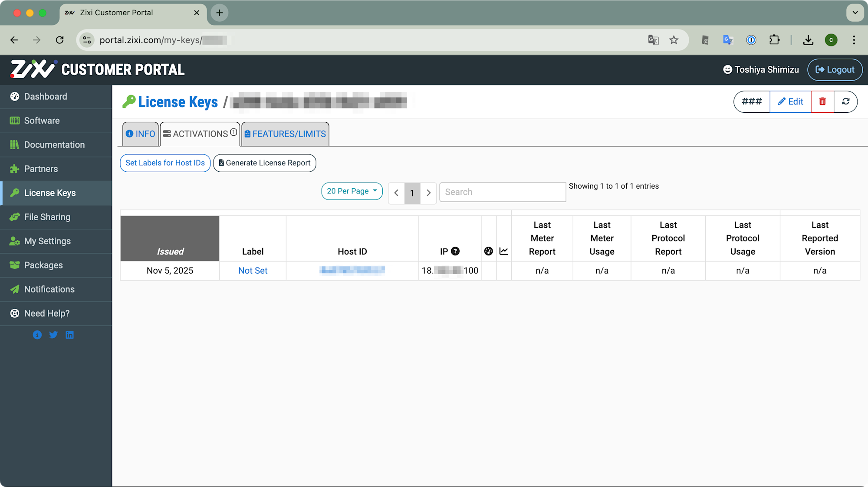Go to next page with right chevron
The image size is (868, 487).
pos(428,193)
